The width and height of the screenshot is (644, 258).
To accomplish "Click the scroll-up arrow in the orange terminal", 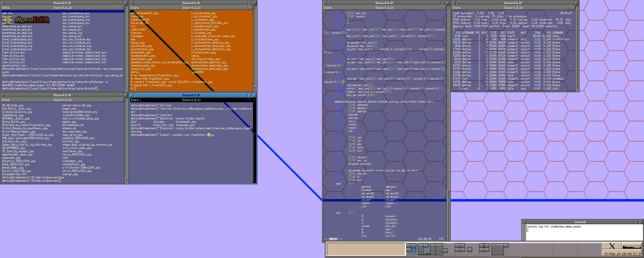I will [x=255, y=8].
